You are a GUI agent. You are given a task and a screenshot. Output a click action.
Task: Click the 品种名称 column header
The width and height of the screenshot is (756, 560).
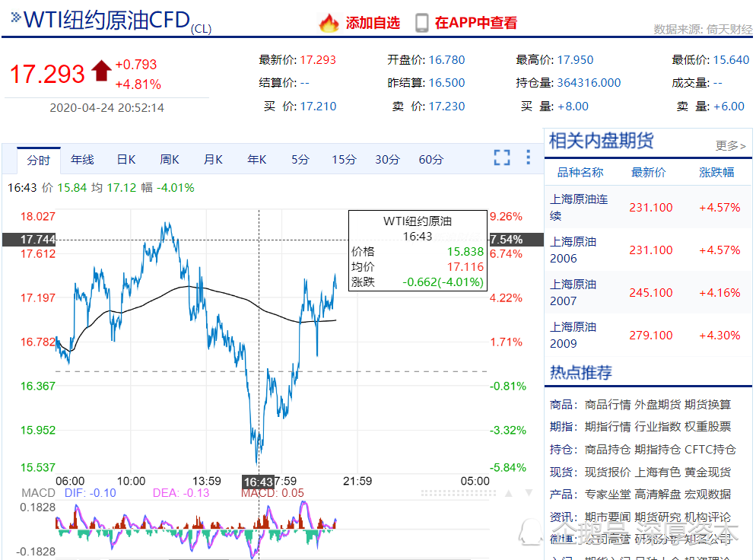pyautogui.click(x=580, y=172)
